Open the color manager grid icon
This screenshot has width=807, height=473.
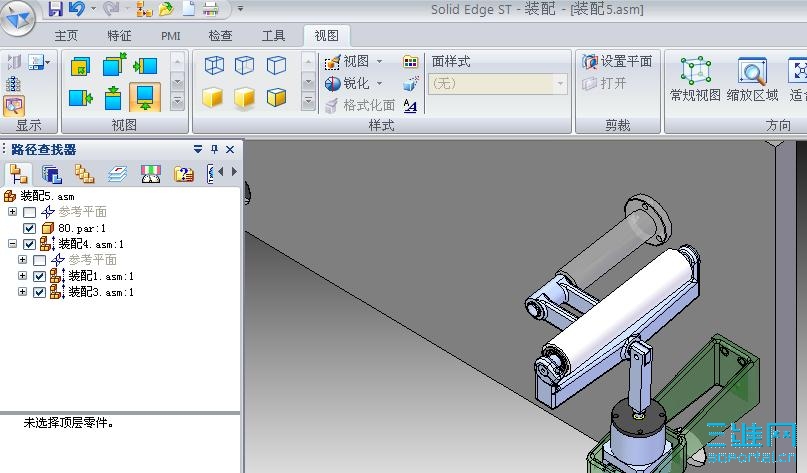410,62
